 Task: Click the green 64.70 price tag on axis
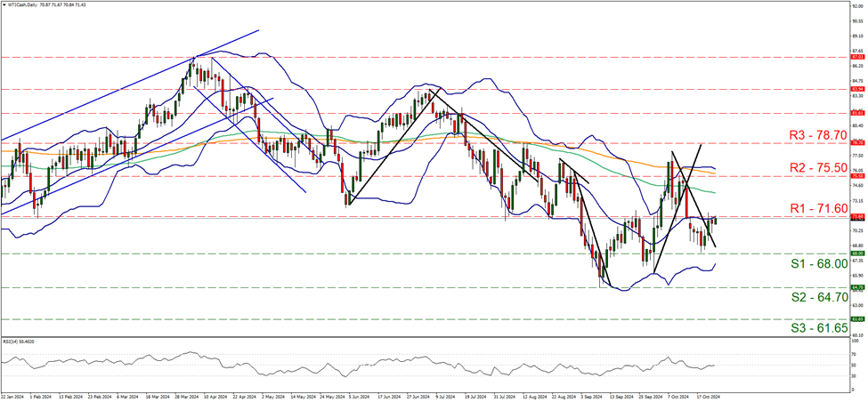click(857, 287)
